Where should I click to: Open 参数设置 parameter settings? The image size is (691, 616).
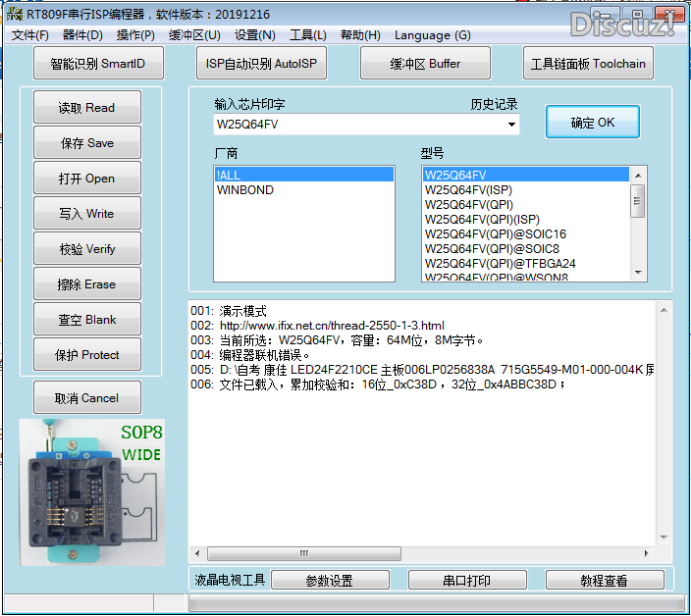[x=329, y=581]
